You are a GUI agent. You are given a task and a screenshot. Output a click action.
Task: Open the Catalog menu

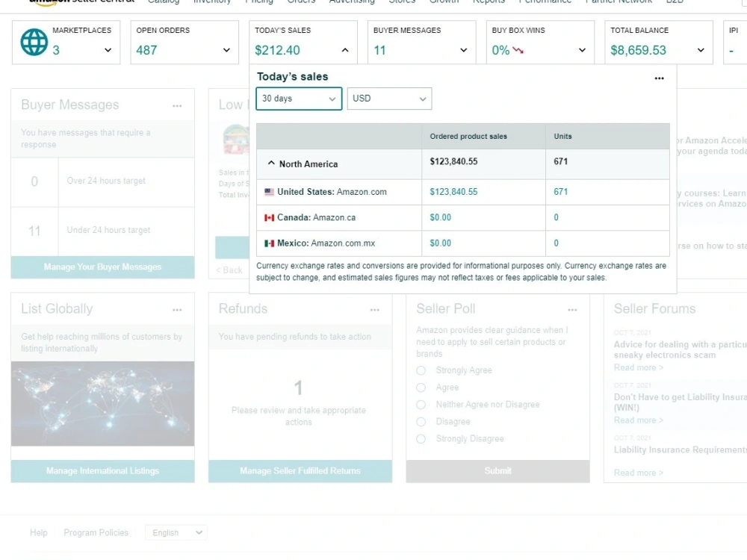(164, 1)
